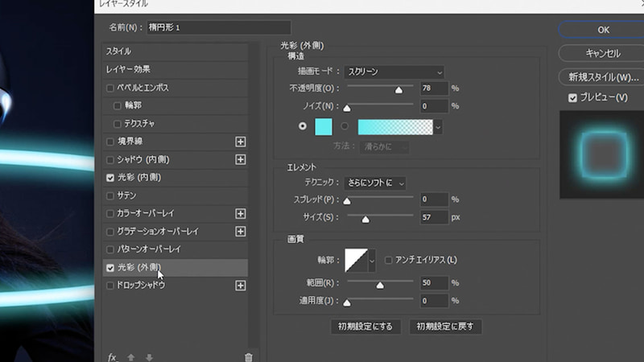Click the ノイズ slider handle
Image resolution: width=644 pixels, height=362 pixels.
click(x=347, y=108)
